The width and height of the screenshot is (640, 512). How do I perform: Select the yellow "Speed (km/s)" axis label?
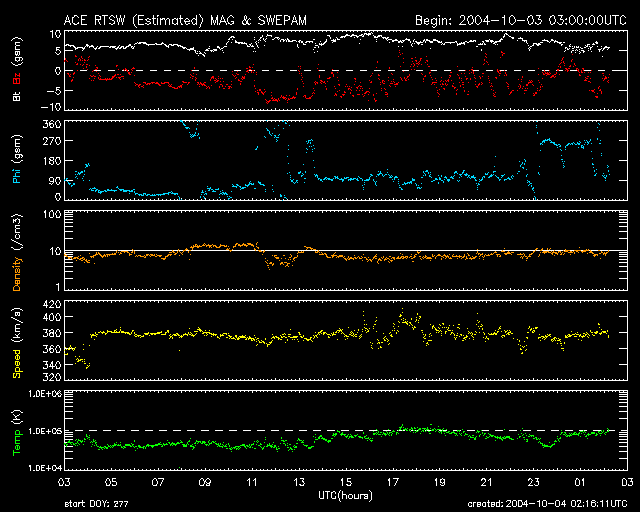pos(17,343)
